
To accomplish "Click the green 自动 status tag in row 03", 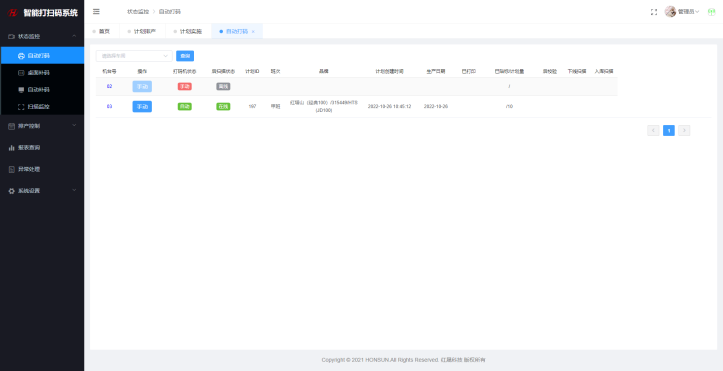I will (x=184, y=106).
